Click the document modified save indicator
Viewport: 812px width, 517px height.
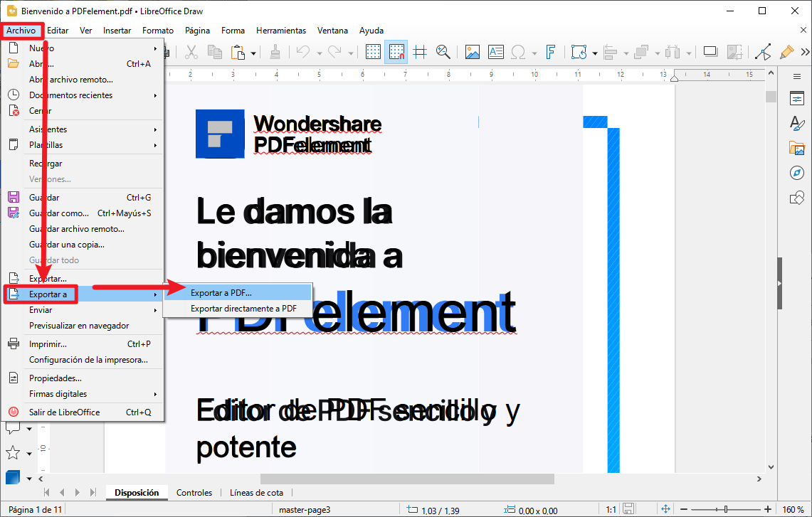point(628,509)
